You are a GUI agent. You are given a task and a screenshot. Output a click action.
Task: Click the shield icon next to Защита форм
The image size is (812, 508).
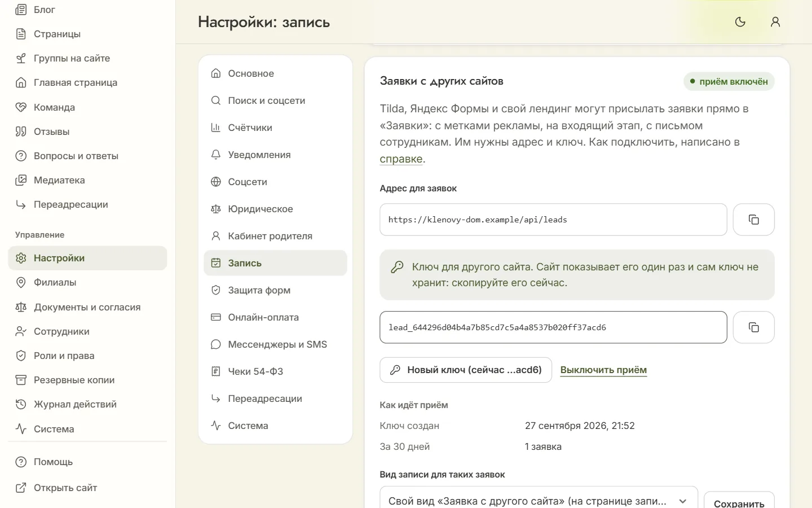click(215, 290)
